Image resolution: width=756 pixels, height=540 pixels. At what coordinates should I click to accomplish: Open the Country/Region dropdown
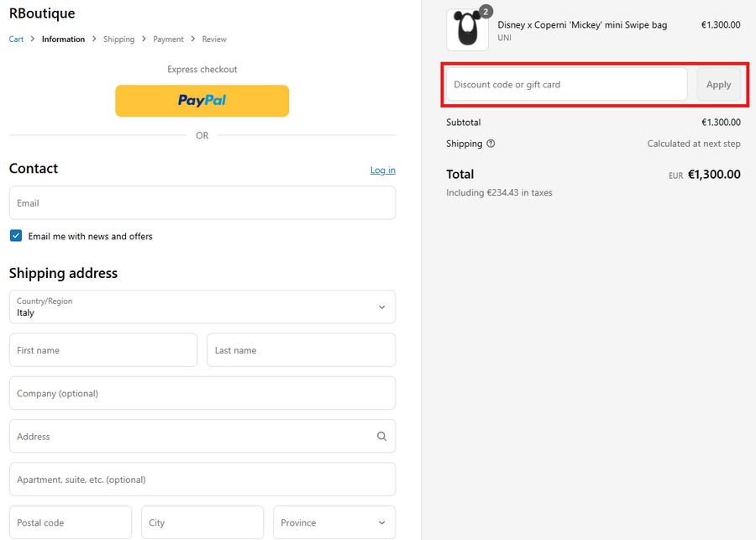click(x=202, y=307)
